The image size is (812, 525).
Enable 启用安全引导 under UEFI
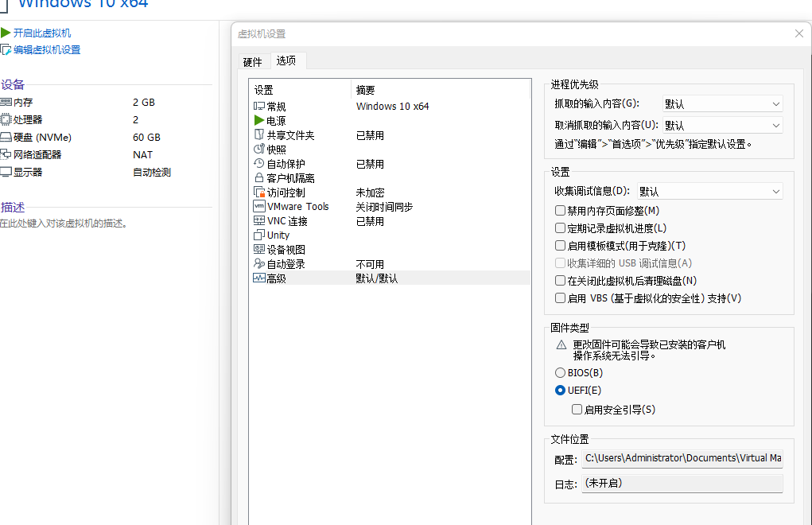pos(577,409)
